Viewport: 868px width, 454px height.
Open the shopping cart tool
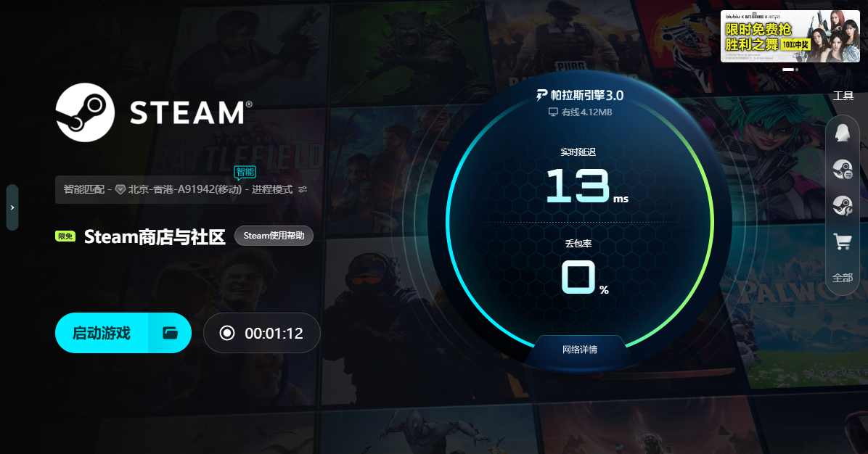[x=843, y=242]
